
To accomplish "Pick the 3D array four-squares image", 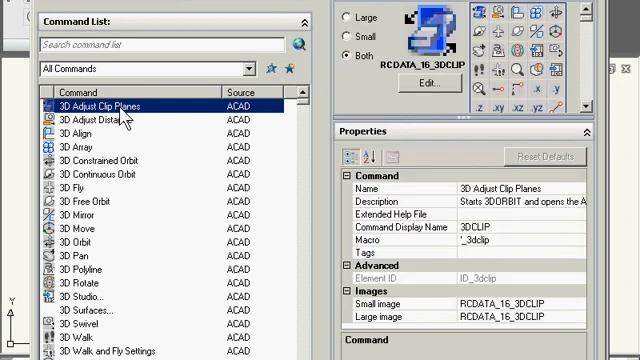I will [536, 12].
